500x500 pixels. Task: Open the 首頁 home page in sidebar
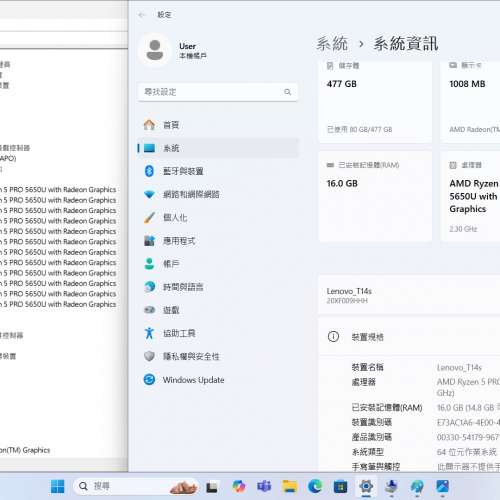point(218,125)
